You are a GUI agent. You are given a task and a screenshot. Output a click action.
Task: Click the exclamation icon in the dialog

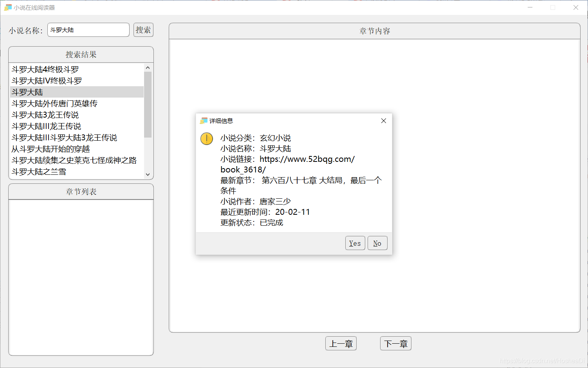coord(206,138)
